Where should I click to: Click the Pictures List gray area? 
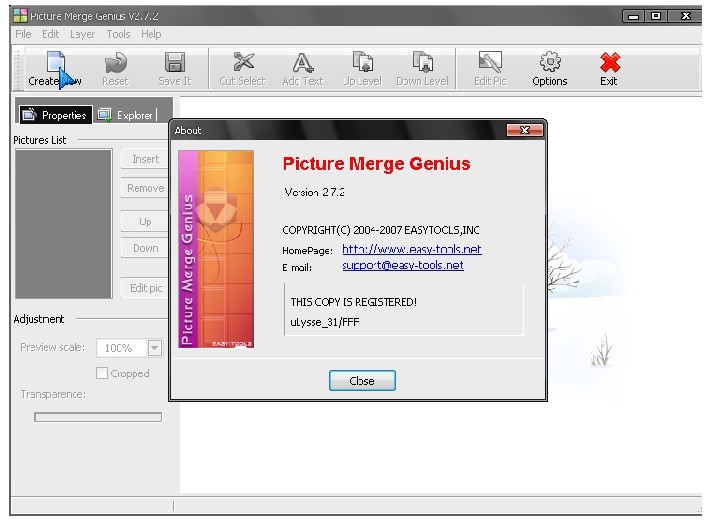point(64,224)
